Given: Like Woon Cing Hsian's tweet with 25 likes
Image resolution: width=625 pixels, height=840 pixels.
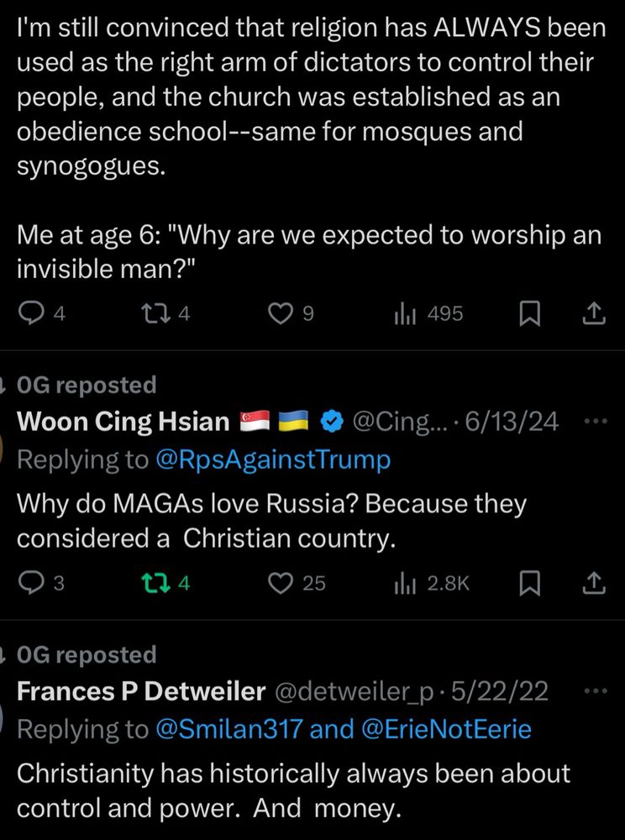Looking at the screenshot, I should click(279, 583).
